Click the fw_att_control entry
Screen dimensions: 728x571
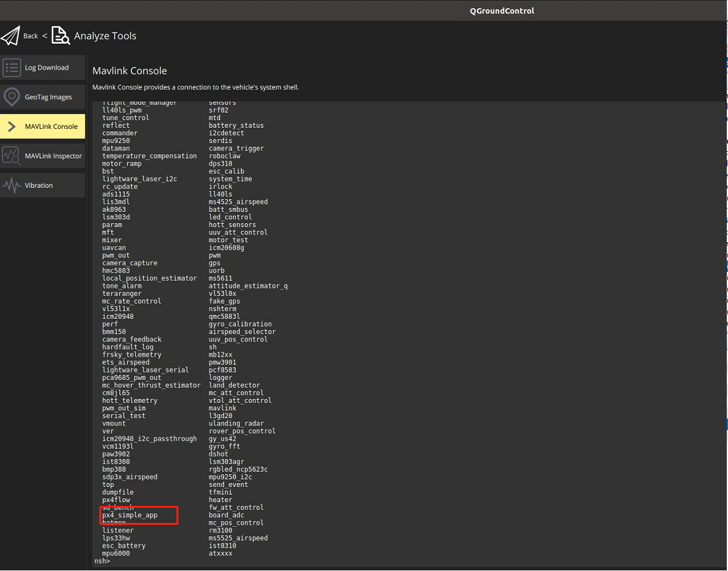coord(237,508)
